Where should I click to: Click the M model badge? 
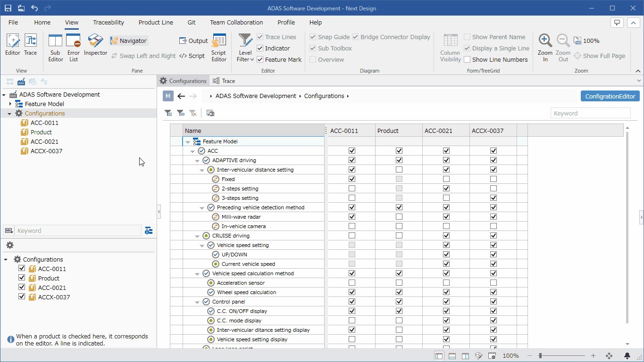(x=168, y=96)
